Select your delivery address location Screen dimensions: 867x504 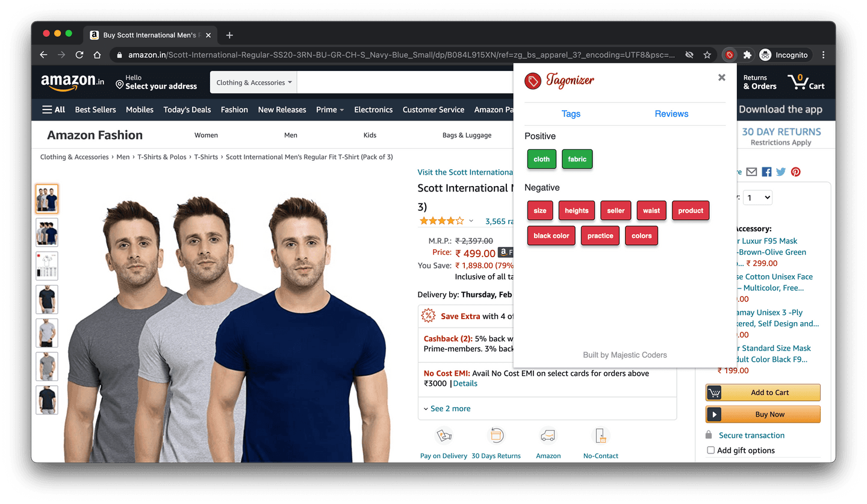click(157, 82)
